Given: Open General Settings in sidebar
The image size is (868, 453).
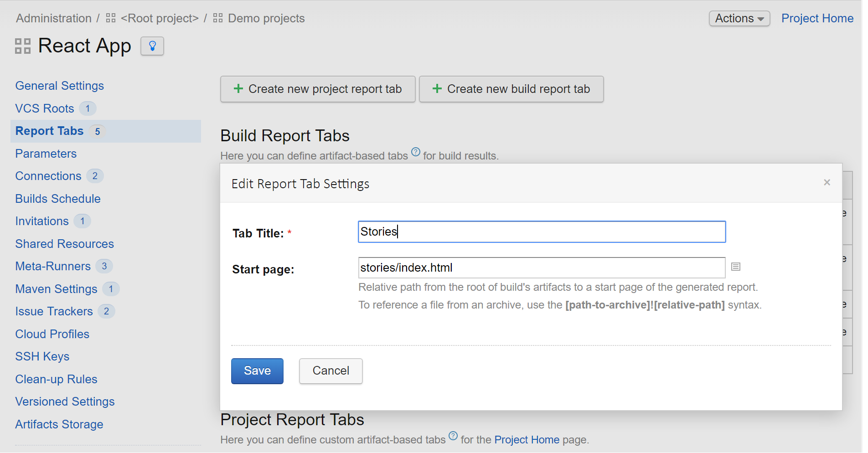Looking at the screenshot, I should click(60, 86).
